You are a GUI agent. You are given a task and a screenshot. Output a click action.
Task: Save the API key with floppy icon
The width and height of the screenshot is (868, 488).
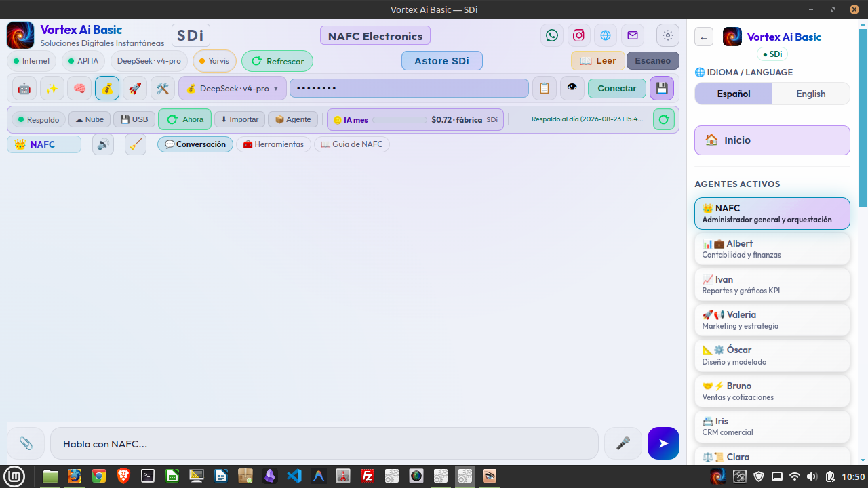(x=662, y=88)
